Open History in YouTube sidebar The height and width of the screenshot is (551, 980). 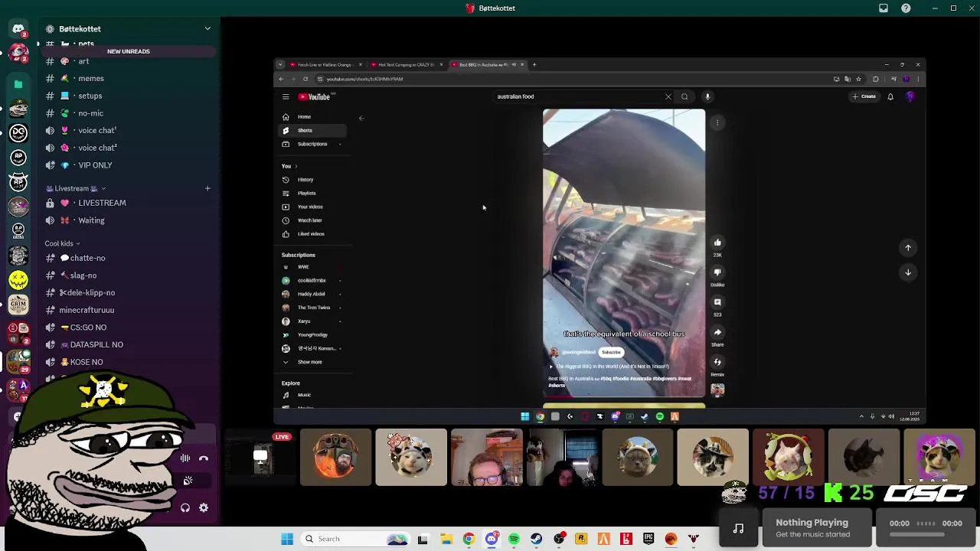click(x=312, y=180)
